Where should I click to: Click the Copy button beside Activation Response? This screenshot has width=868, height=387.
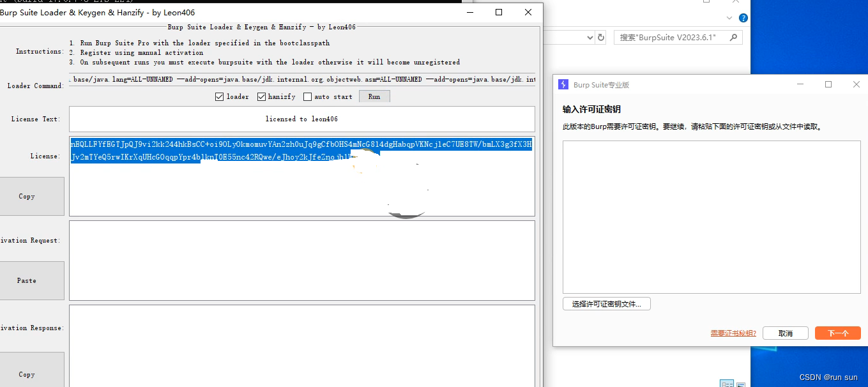click(27, 370)
